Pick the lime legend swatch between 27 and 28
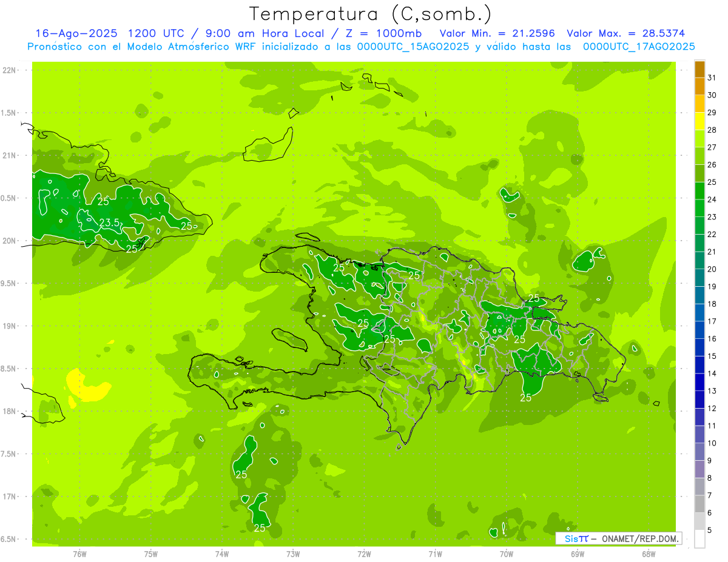728x562 pixels. coord(699,139)
